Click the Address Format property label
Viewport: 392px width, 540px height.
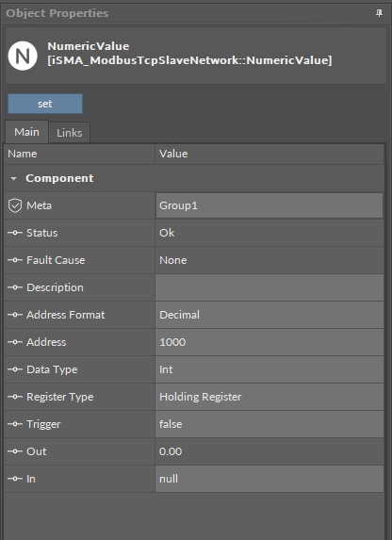pos(66,315)
